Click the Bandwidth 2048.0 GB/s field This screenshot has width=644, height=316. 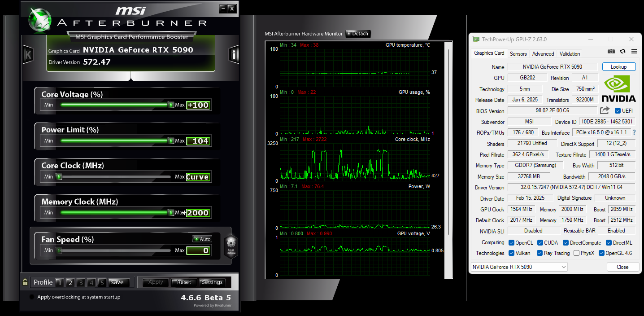pyautogui.click(x=612, y=176)
